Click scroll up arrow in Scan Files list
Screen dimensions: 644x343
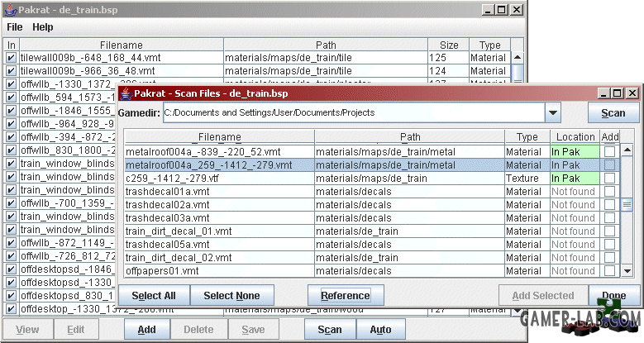[x=627, y=150]
